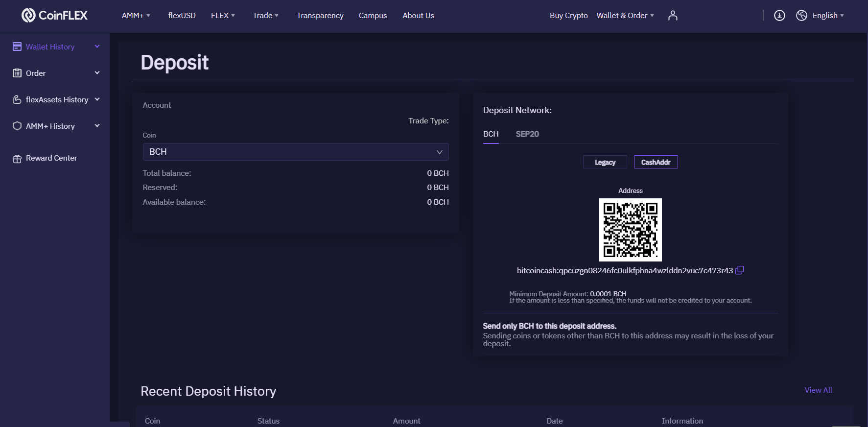
Task: Click View All deposit history
Action: (x=819, y=390)
